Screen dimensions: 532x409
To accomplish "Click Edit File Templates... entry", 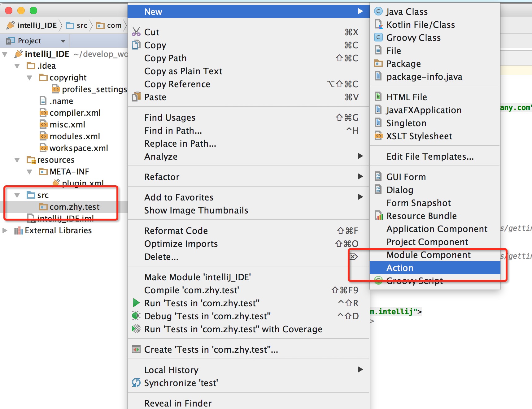I will tap(430, 157).
